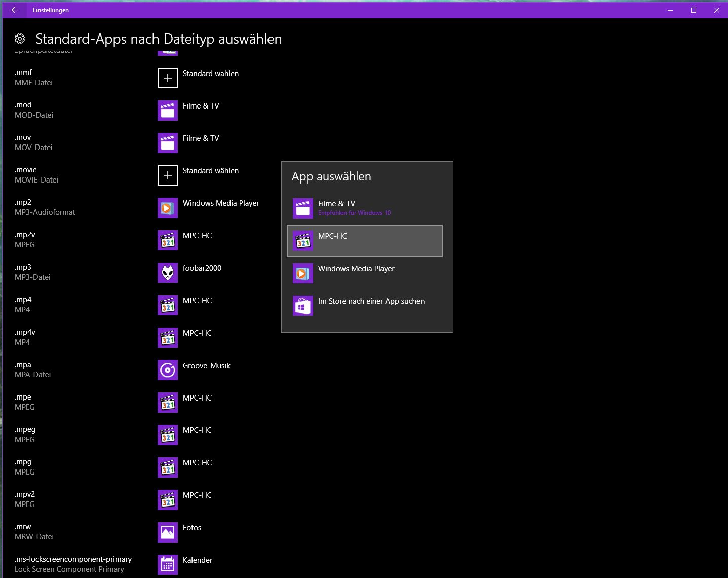Click plus icon for .mmf file type
This screenshot has width=728, height=578.
(x=168, y=78)
